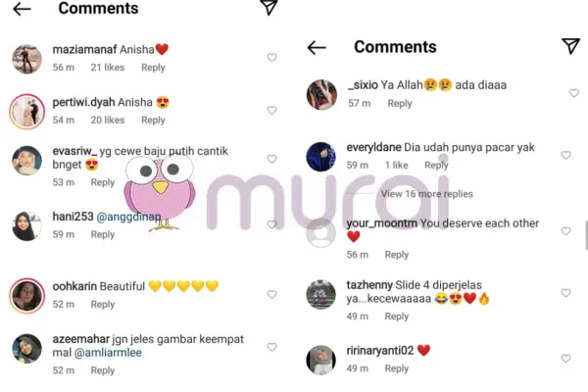Viewport: 588px width, 392px height.
Task: Click the scrollbar on the right edge
Action: [586, 235]
